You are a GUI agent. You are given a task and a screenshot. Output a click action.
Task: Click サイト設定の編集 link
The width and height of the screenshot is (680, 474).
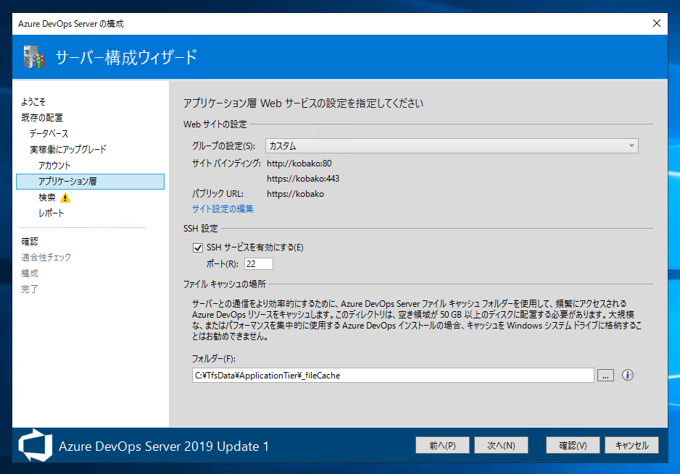coord(223,209)
